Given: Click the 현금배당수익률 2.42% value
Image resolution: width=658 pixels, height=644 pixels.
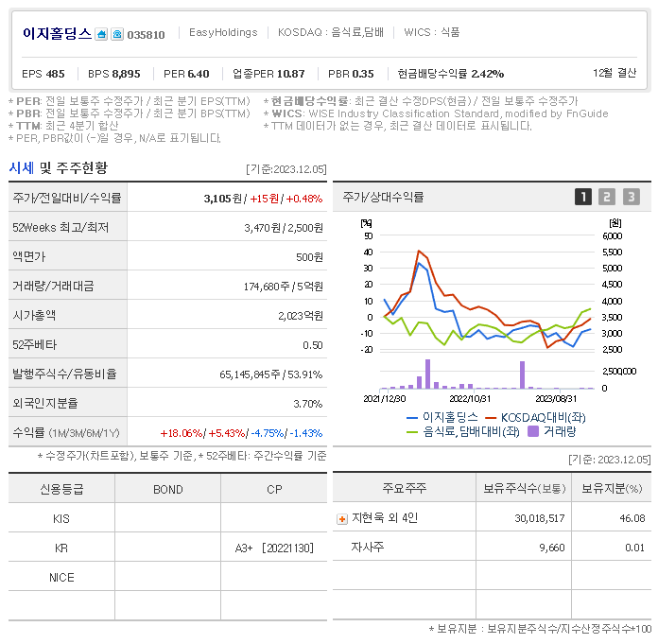Looking at the screenshot, I should tap(451, 74).
